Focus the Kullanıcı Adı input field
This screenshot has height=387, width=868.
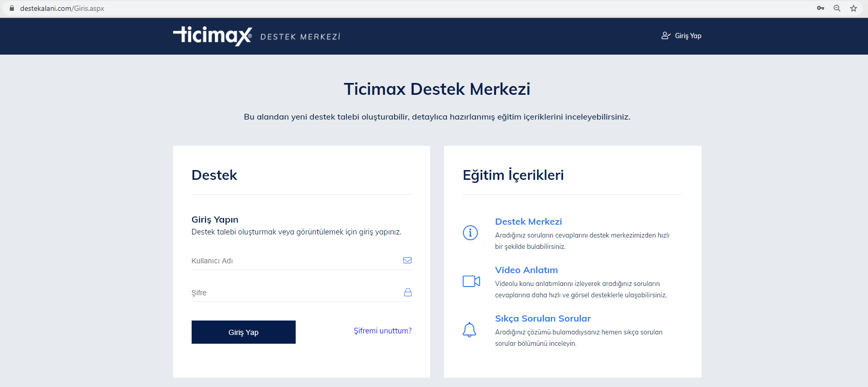point(301,261)
